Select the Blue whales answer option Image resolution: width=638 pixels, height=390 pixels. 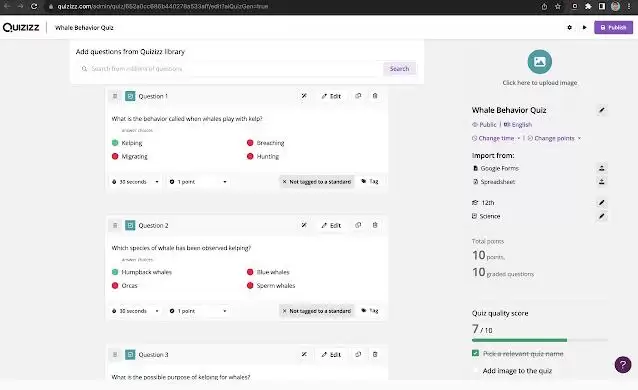268,272
